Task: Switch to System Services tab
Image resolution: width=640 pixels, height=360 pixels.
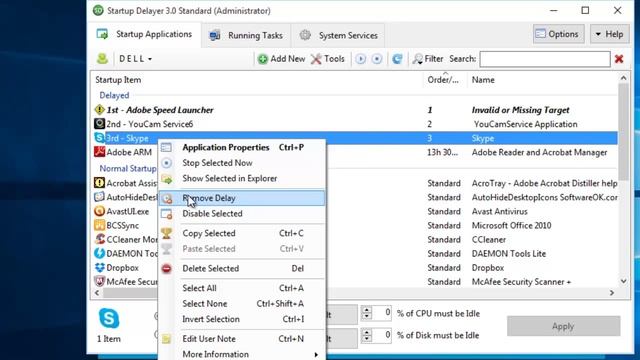Action: tap(338, 36)
